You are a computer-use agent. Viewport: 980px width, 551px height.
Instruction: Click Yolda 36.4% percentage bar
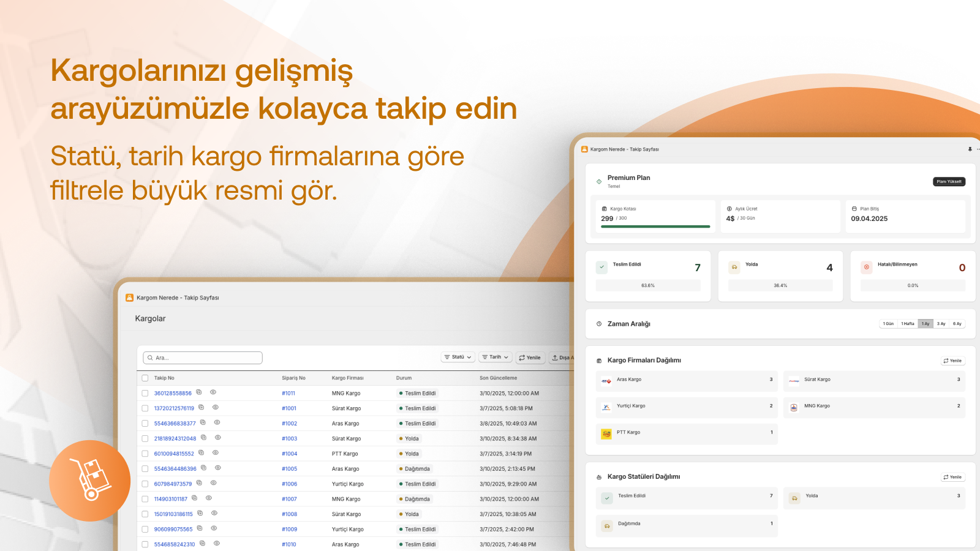point(780,285)
